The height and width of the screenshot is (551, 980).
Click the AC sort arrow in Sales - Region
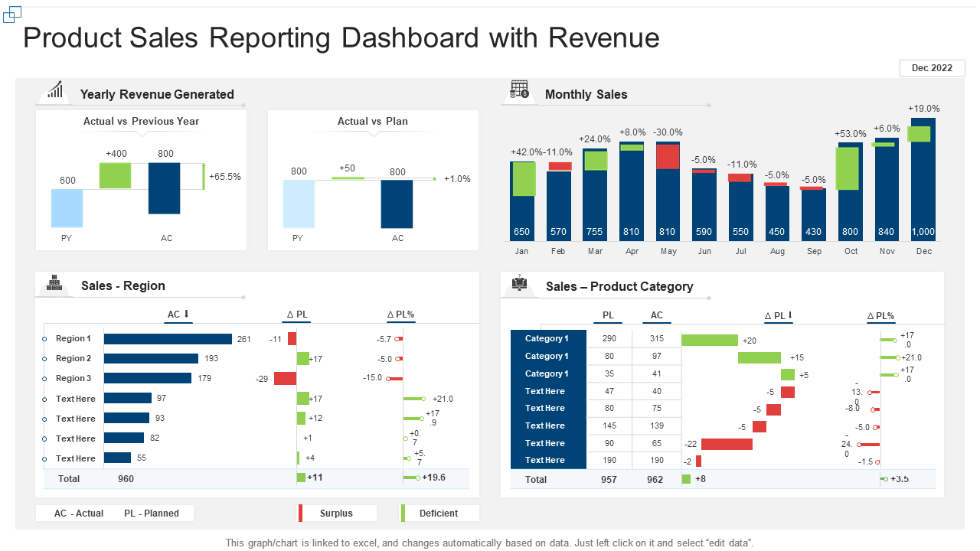point(186,314)
